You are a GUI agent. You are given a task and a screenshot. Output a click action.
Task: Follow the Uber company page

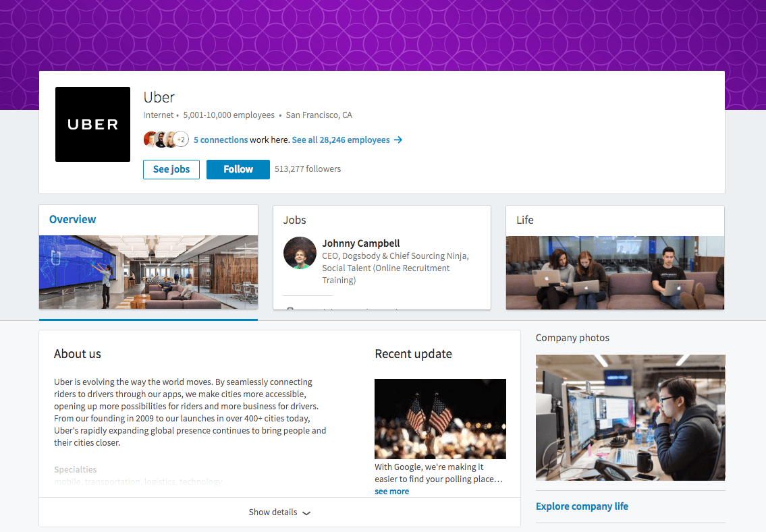tap(238, 169)
